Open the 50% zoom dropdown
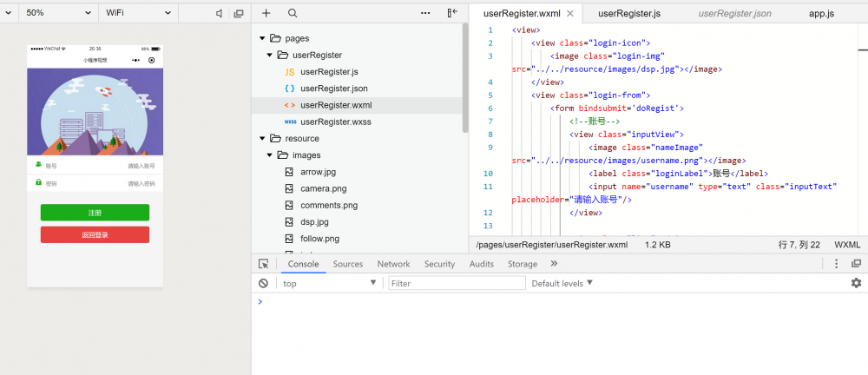The width and height of the screenshot is (868, 375). point(58,13)
